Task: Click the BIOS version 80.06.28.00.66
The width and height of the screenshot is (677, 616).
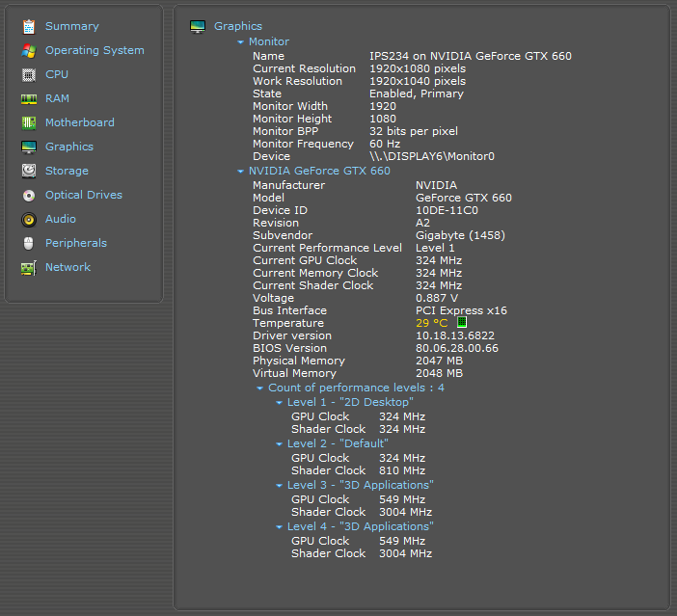Action: (457, 348)
